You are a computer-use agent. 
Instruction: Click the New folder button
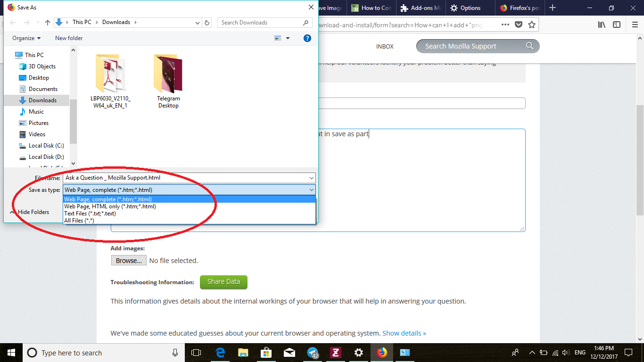point(69,38)
